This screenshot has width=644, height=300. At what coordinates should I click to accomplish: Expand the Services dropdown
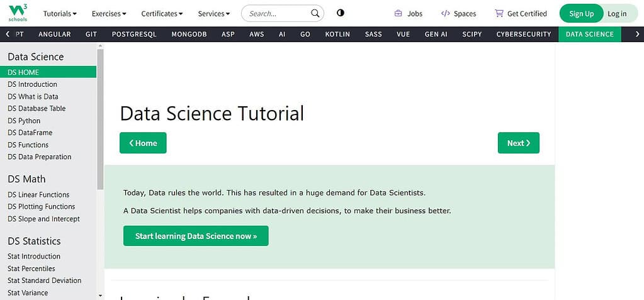(x=214, y=14)
